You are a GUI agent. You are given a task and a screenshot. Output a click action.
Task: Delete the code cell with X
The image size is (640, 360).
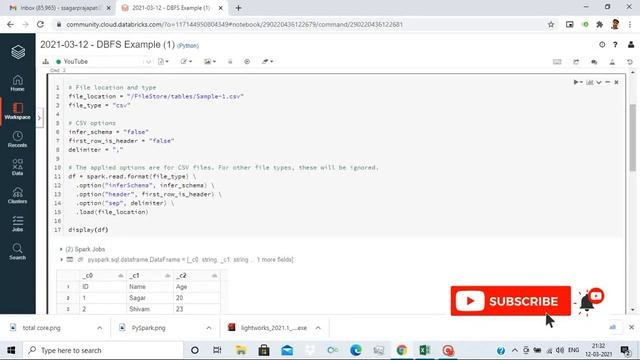(x=616, y=82)
